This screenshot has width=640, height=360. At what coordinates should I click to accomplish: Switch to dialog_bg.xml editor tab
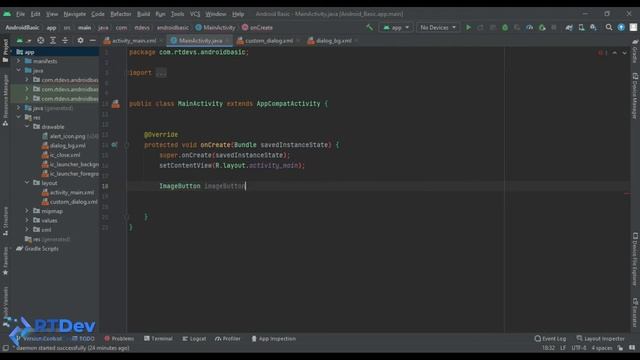pos(334,41)
